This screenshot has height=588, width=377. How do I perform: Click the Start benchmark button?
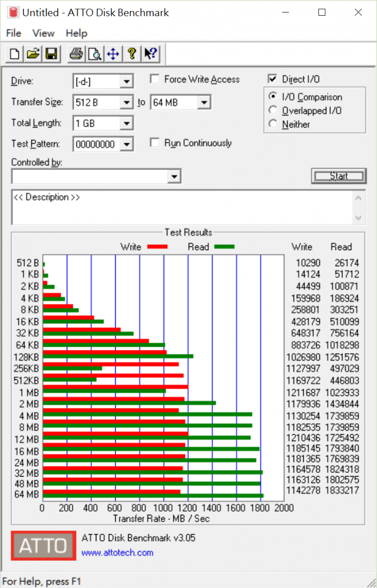(339, 176)
